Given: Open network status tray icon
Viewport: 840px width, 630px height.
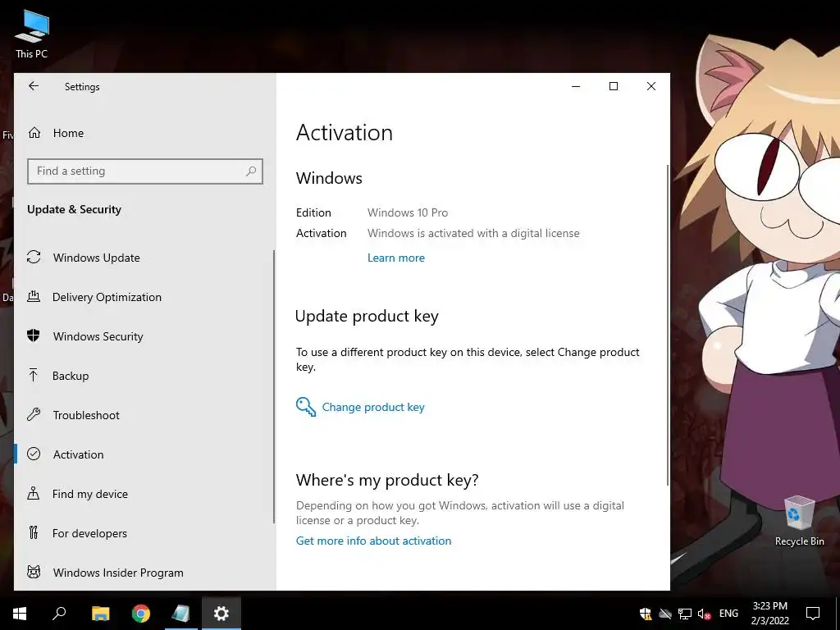Looking at the screenshot, I should [685, 614].
